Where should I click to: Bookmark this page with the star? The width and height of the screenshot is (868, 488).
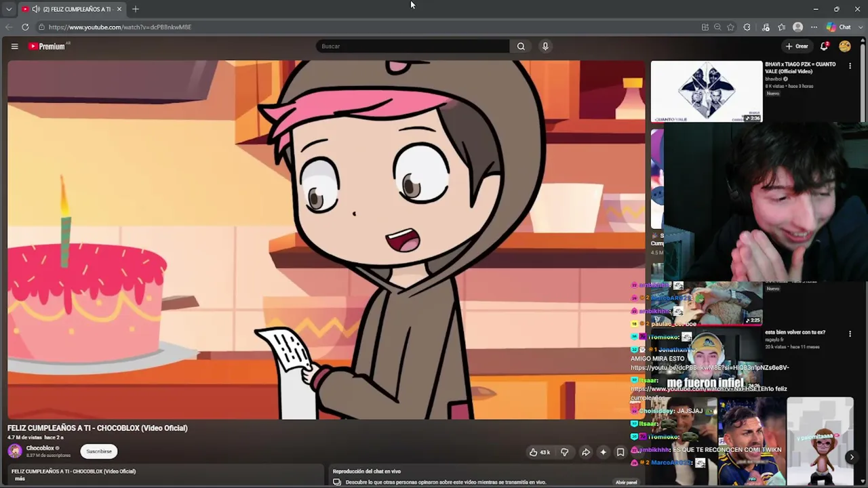click(730, 27)
